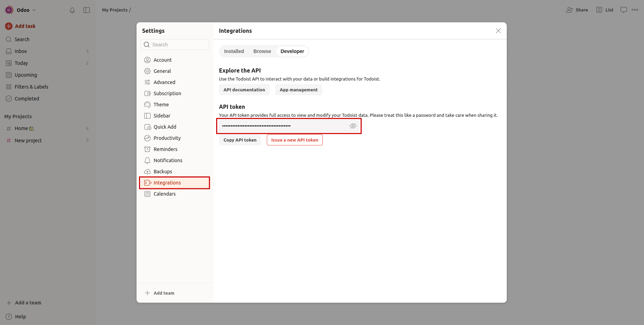Click the Inbox tray icon
The height and width of the screenshot is (325, 644).
(9, 51)
